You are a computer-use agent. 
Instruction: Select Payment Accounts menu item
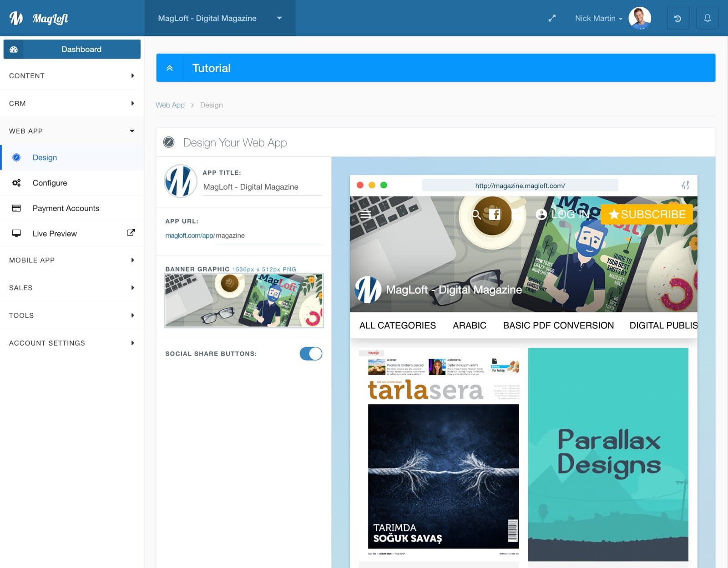pos(72,208)
